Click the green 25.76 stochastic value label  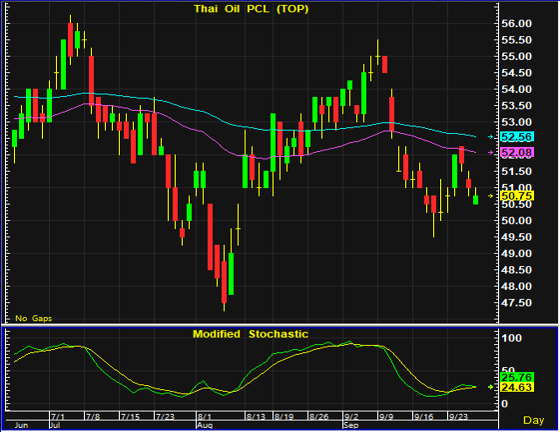pos(517,377)
